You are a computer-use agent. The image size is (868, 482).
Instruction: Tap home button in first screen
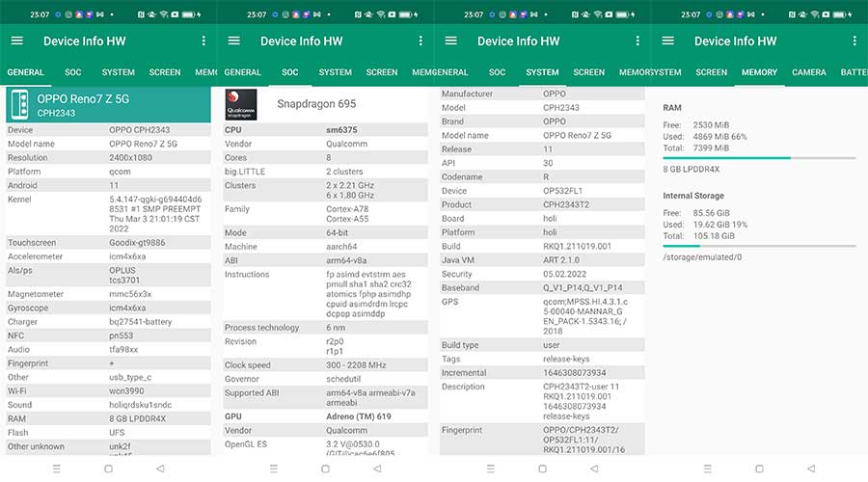tap(108, 469)
